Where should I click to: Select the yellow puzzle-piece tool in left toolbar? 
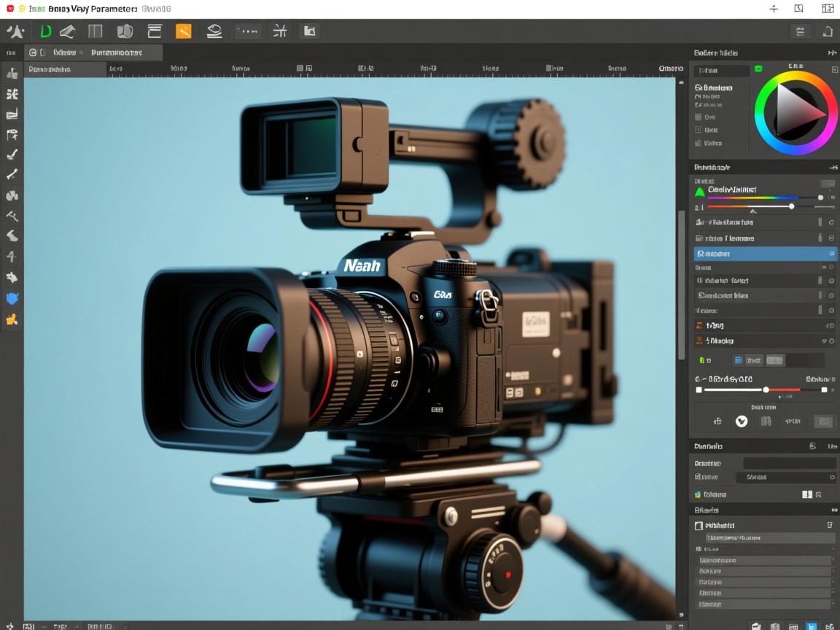tap(12, 319)
